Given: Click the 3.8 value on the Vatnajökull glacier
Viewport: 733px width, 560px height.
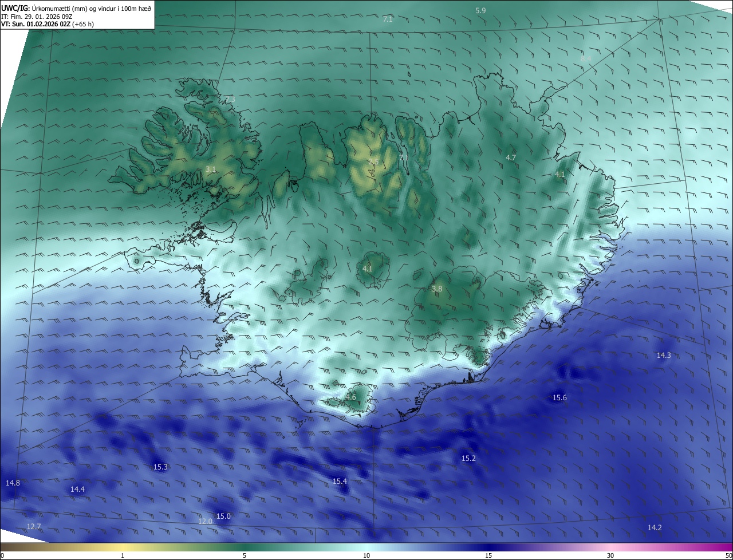Looking at the screenshot, I should pyautogui.click(x=437, y=289).
